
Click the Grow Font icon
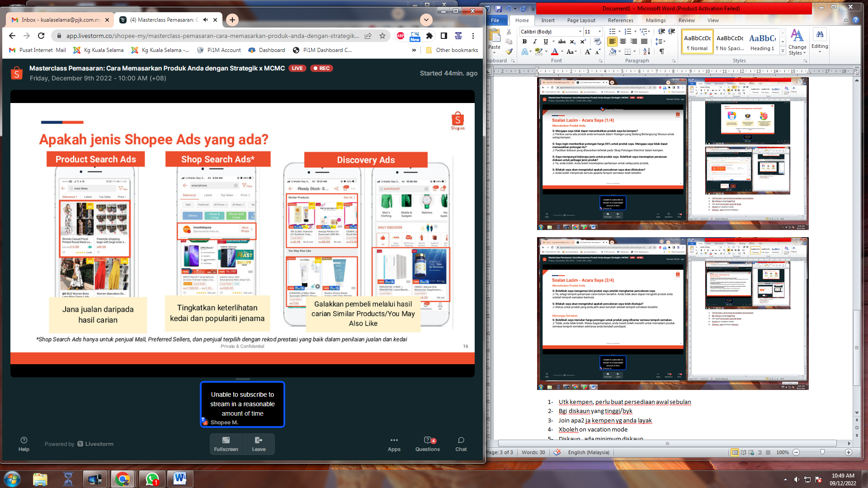[588, 52]
